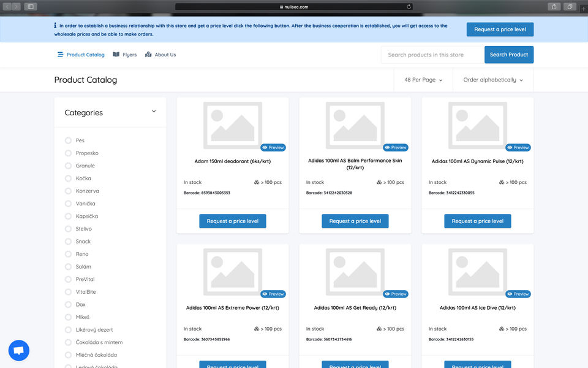588x368 pixels.
Task: Click the Search products input field
Action: [432, 55]
